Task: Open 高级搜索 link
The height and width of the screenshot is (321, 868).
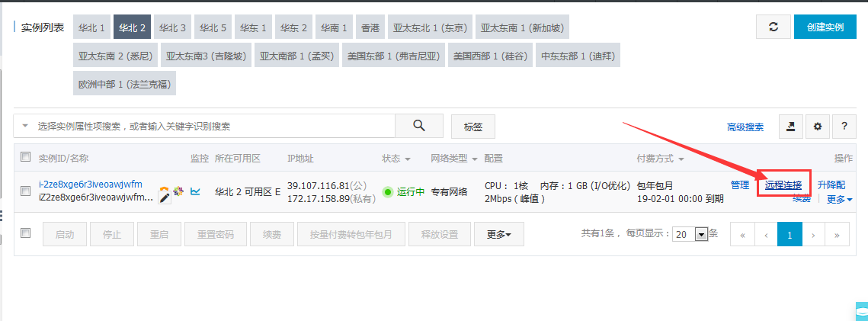Action: (x=745, y=127)
